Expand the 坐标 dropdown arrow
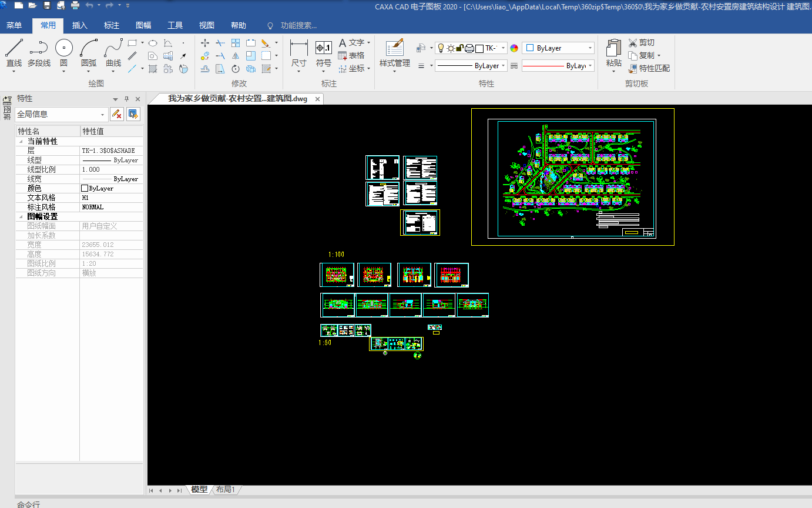This screenshot has width=812, height=508. (368, 68)
